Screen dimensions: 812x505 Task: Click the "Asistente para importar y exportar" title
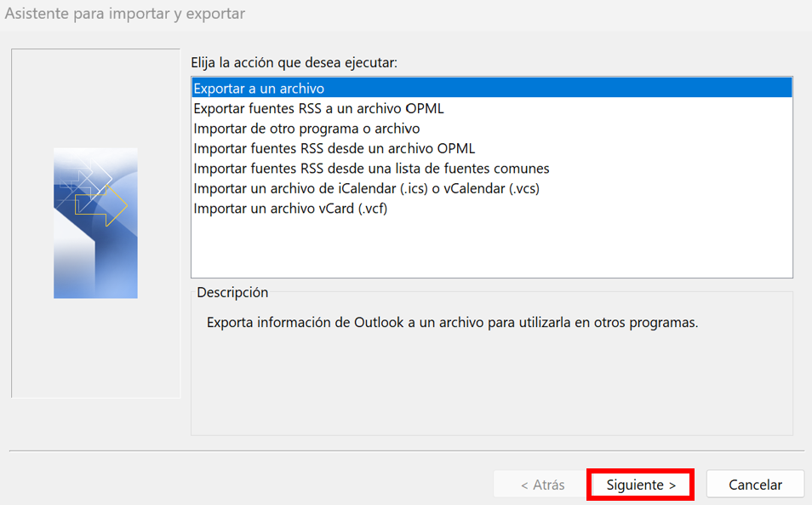(x=125, y=14)
